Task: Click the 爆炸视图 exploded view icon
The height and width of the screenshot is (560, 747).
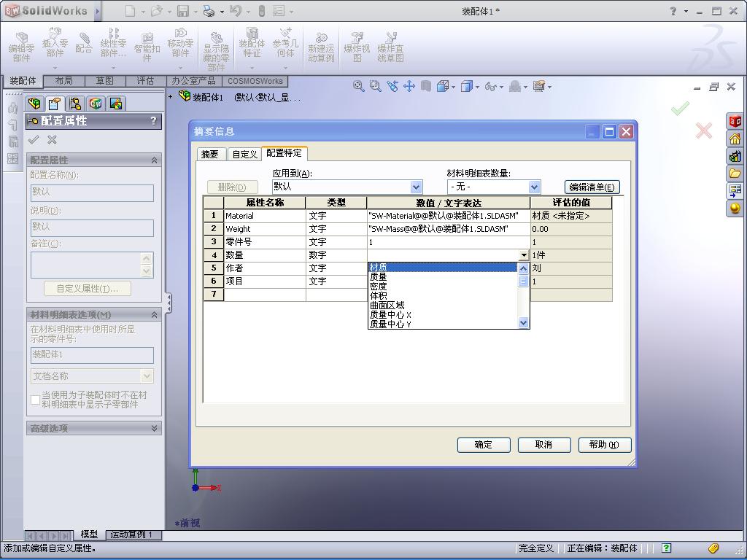Action: tap(357, 47)
